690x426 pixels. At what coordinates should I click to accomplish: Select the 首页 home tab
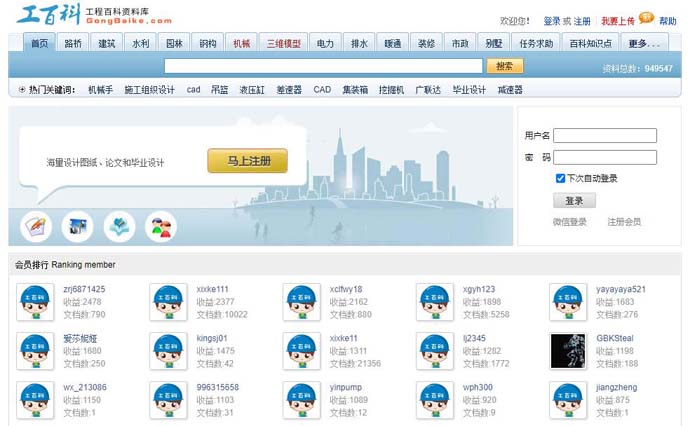(39, 44)
